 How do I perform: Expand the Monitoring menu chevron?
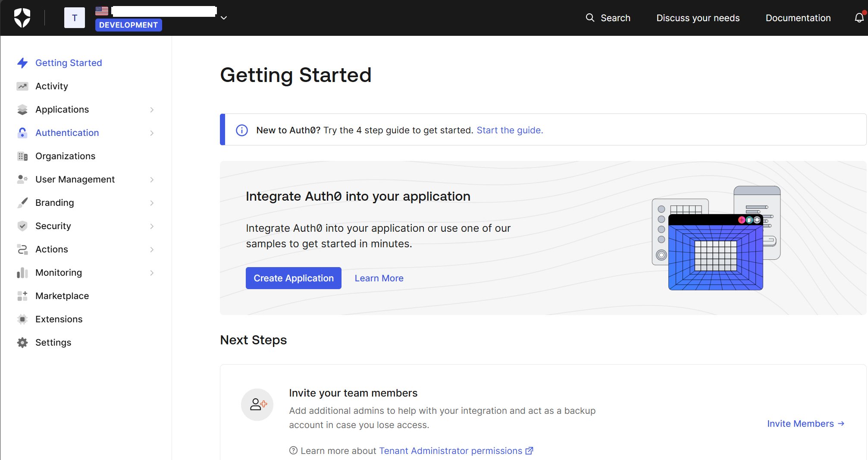click(152, 273)
